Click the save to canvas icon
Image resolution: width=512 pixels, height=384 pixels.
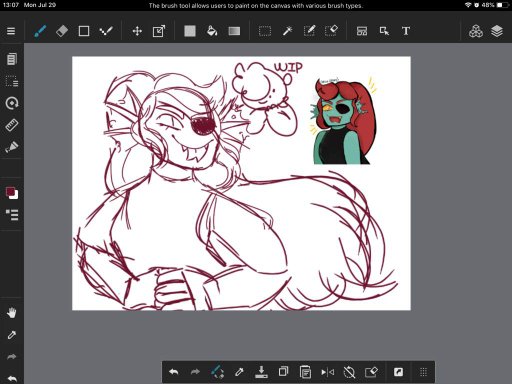[261, 372]
